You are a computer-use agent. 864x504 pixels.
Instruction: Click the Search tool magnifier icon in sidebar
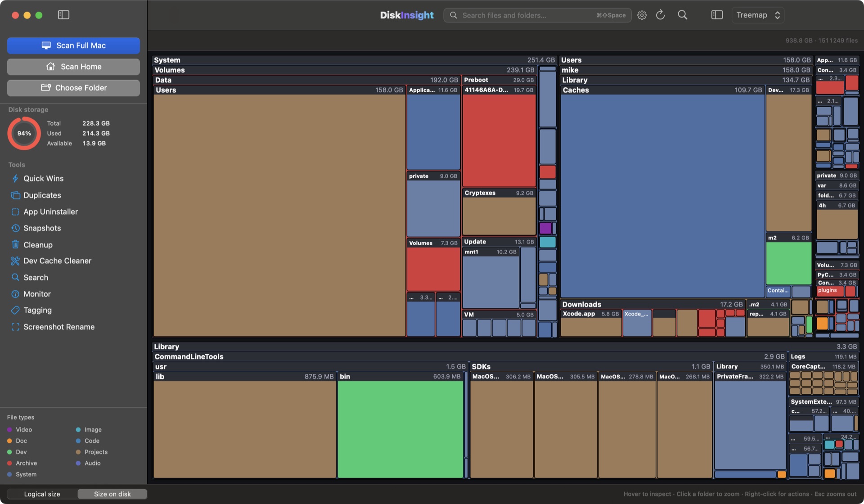click(15, 278)
